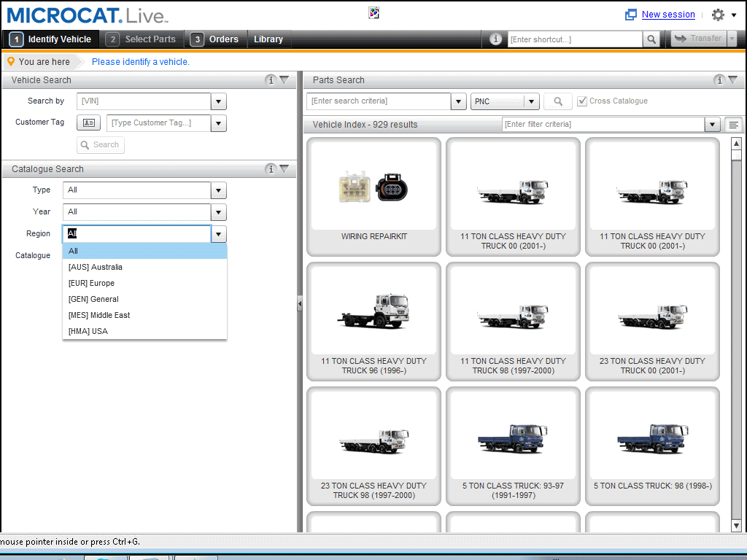Open the Library tab

click(x=268, y=39)
